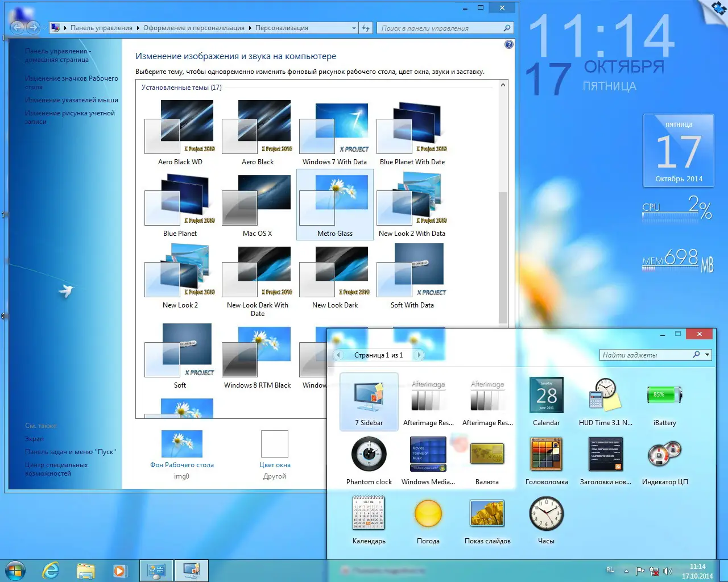The height and width of the screenshot is (582, 728).
Task: Open Windows Media Player from the taskbar
Action: (121, 570)
